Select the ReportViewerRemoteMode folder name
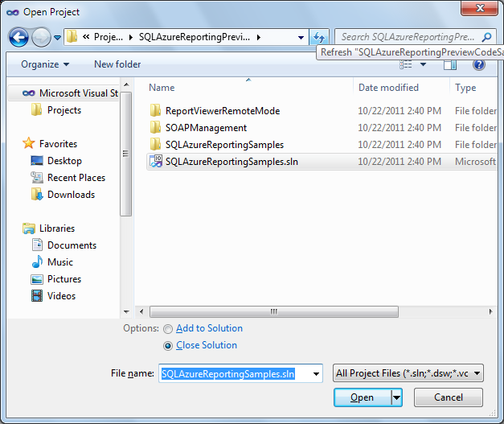Image resolution: width=504 pixels, height=424 pixels. click(x=223, y=111)
